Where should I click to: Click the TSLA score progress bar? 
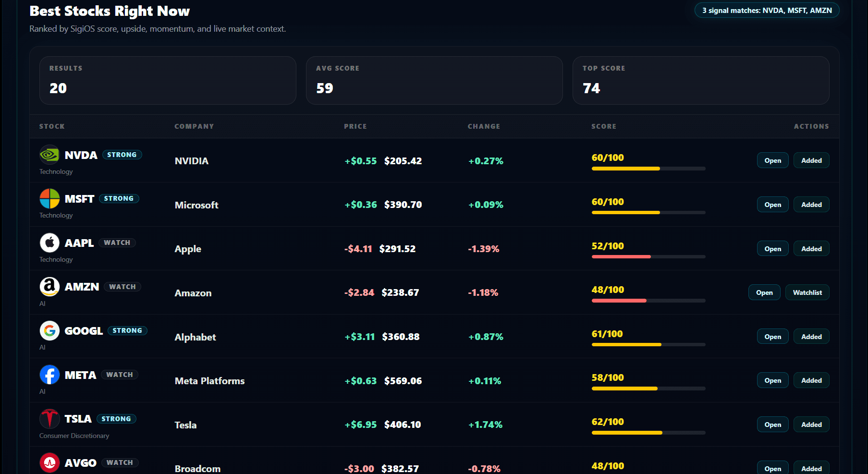(x=648, y=433)
